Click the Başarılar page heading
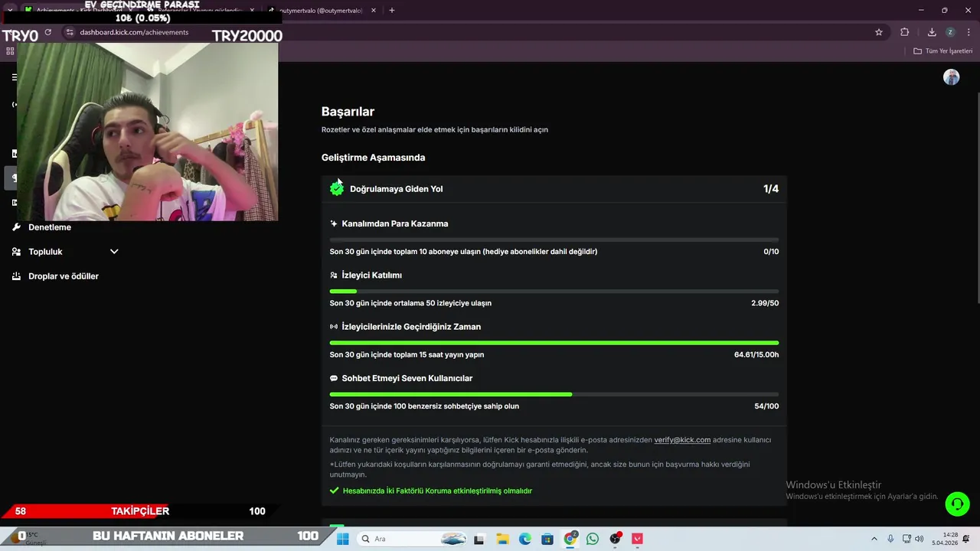 (x=348, y=112)
